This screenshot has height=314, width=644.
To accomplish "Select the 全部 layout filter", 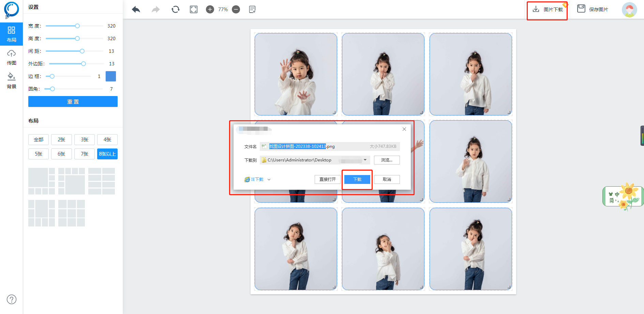I will (39, 140).
